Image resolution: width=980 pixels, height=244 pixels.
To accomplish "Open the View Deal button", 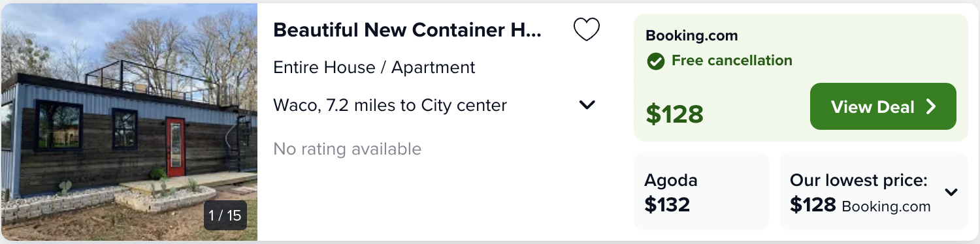I will [883, 106].
